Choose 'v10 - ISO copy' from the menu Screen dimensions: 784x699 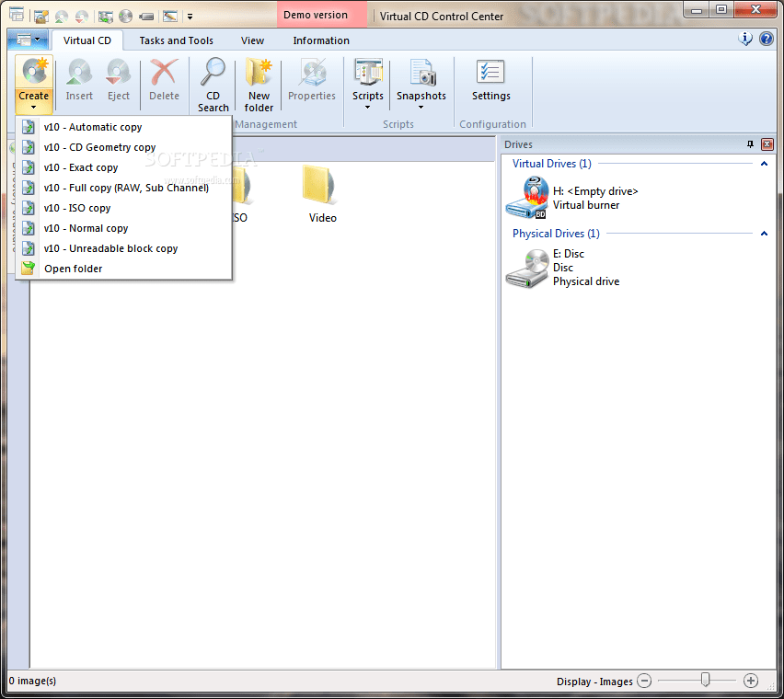click(x=78, y=208)
